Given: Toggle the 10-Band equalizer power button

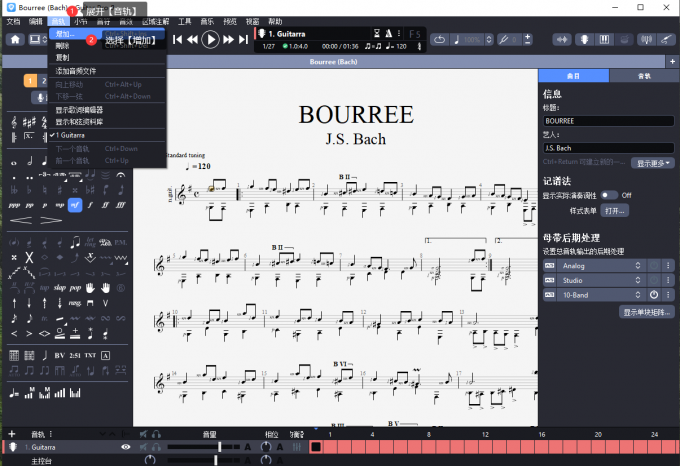Looking at the screenshot, I should tap(653, 294).
